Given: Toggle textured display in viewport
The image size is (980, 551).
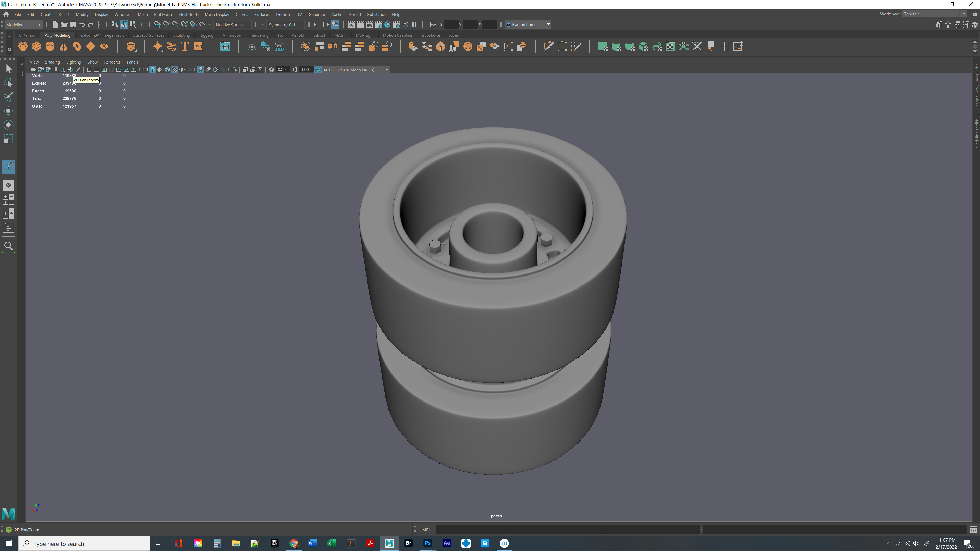Looking at the screenshot, I should [175, 70].
